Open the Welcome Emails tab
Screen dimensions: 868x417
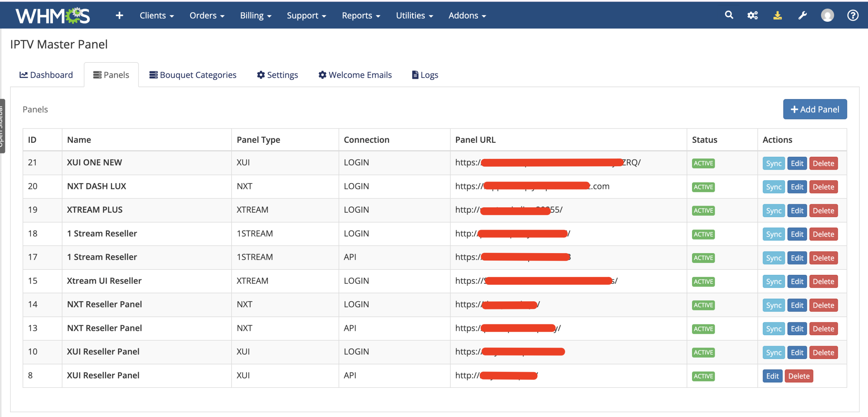tap(355, 75)
